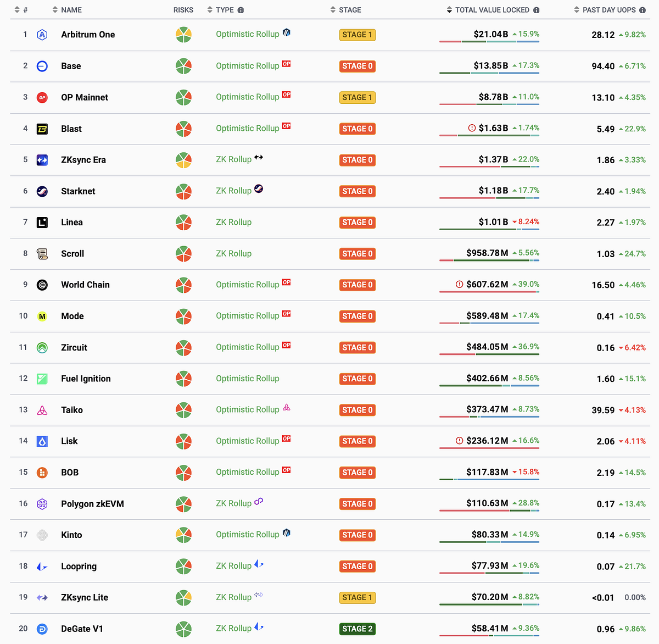The height and width of the screenshot is (644, 659).
Task: Click the Starknet project logo
Action: point(42,191)
